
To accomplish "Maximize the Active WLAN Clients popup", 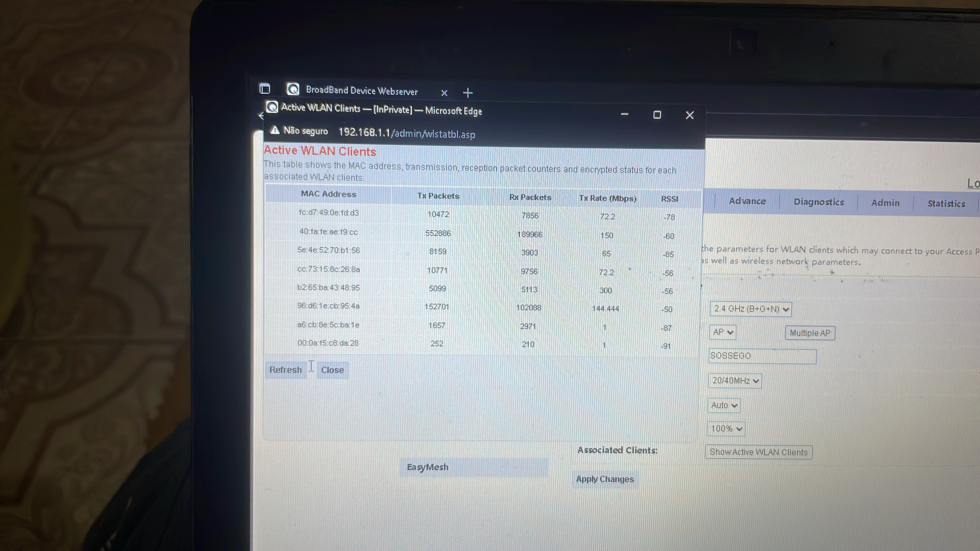I will [x=657, y=115].
